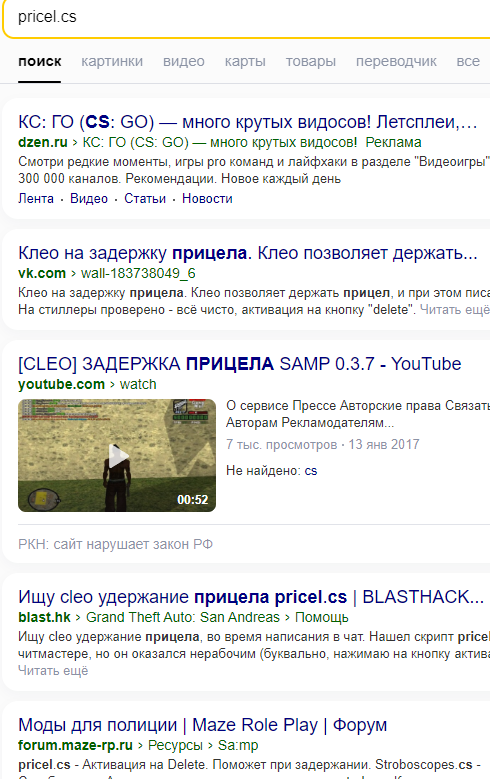Expand the все services tab
Viewport: 490px width, 779px height.
468,61
